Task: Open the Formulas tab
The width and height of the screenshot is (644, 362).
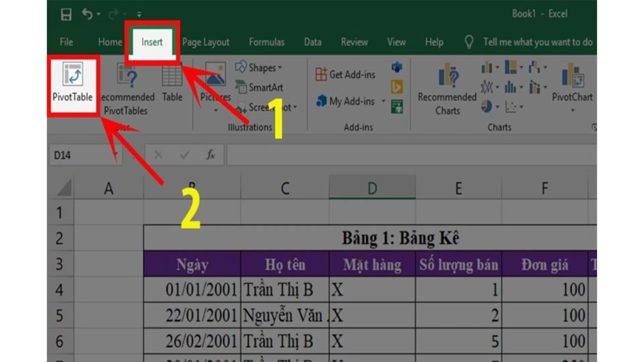Action: [266, 42]
